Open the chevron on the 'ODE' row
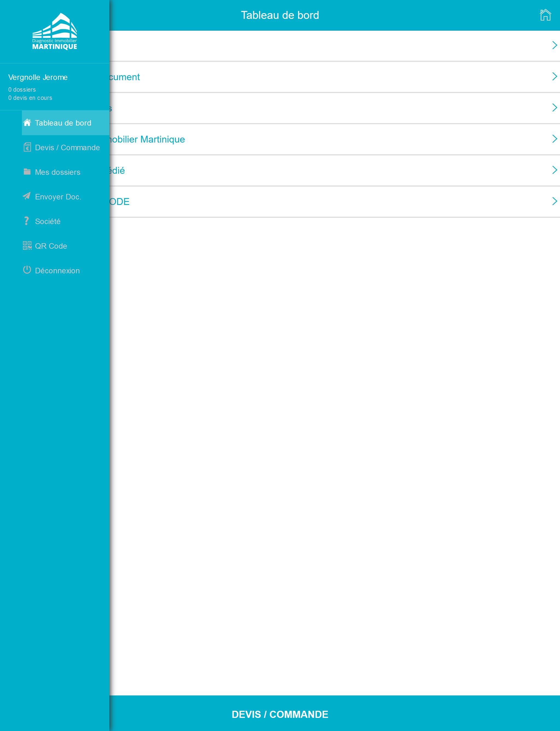The width and height of the screenshot is (560, 731). (555, 201)
